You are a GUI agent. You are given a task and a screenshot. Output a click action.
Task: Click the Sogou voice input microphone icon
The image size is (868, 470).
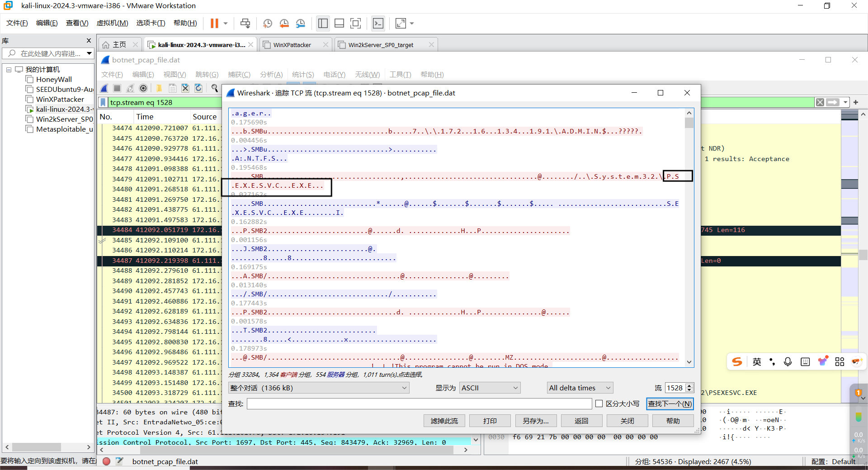pos(788,361)
